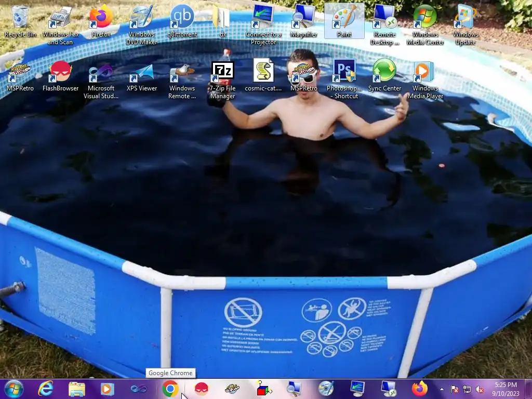The width and height of the screenshot is (532, 399).
Task: Select the Firefox desktop shortcut
Action: [101, 21]
